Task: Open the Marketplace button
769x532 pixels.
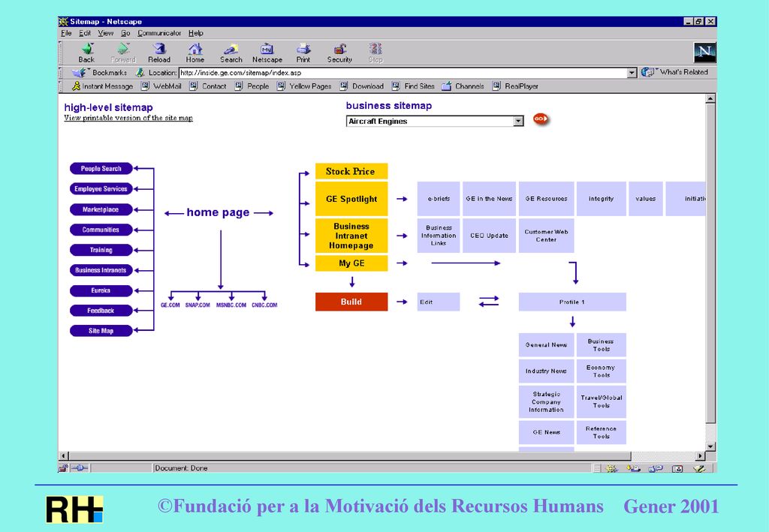Action: pyautogui.click(x=101, y=209)
